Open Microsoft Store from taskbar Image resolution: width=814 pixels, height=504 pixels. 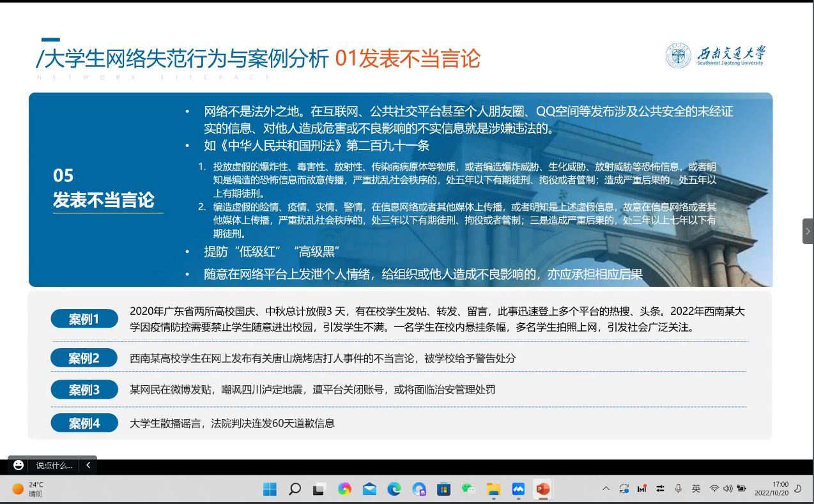click(x=444, y=489)
